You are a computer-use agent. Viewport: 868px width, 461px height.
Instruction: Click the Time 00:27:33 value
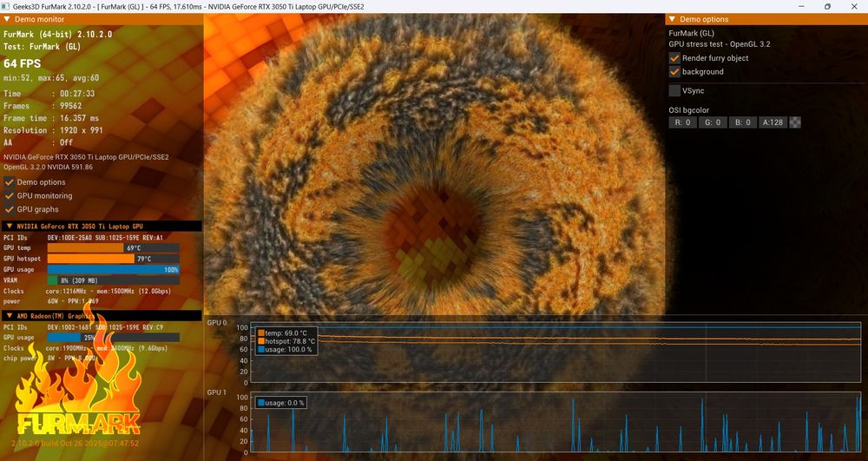pyautogui.click(x=77, y=94)
